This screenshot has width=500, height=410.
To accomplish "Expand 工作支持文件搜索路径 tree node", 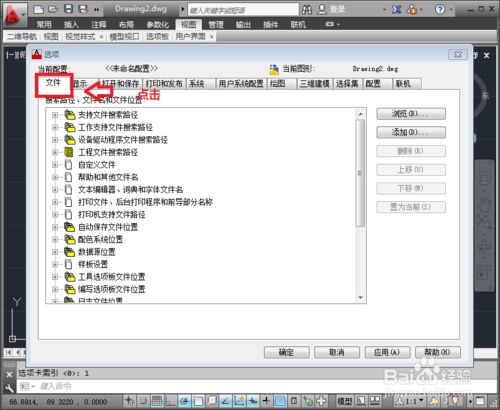I will click(x=55, y=127).
